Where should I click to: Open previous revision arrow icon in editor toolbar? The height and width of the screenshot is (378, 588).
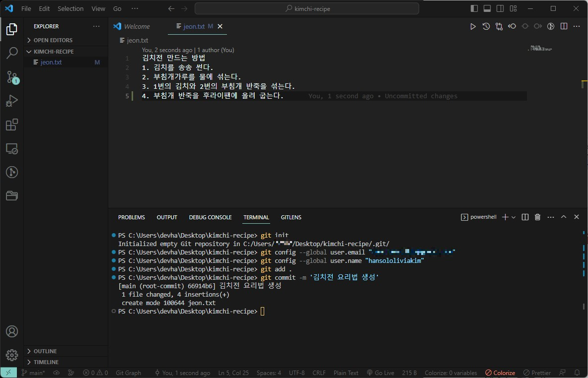512,26
